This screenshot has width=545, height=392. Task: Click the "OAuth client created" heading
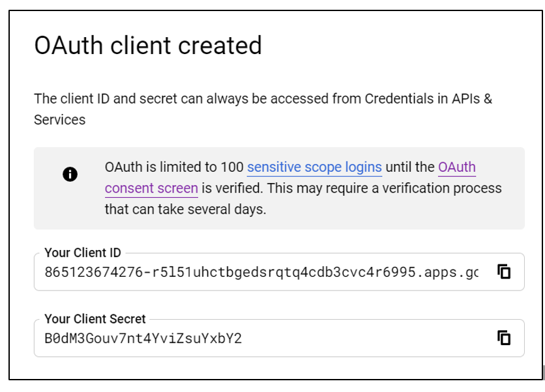pyautogui.click(x=148, y=46)
